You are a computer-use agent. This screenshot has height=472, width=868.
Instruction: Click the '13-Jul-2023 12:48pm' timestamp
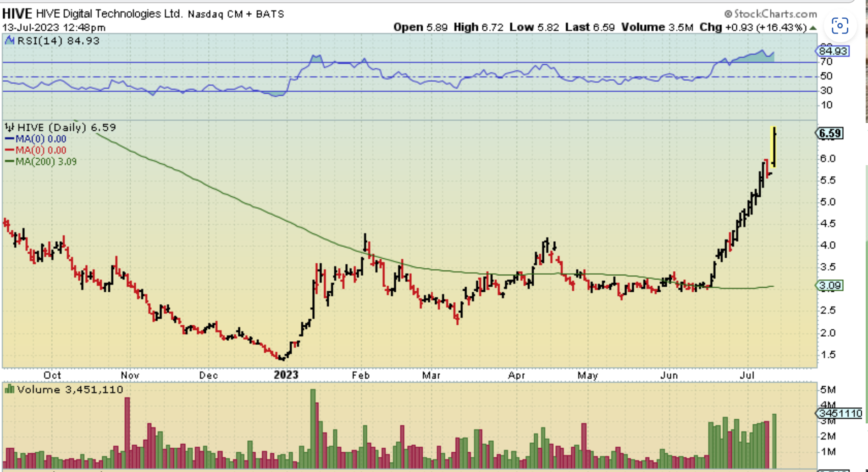pos(54,28)
